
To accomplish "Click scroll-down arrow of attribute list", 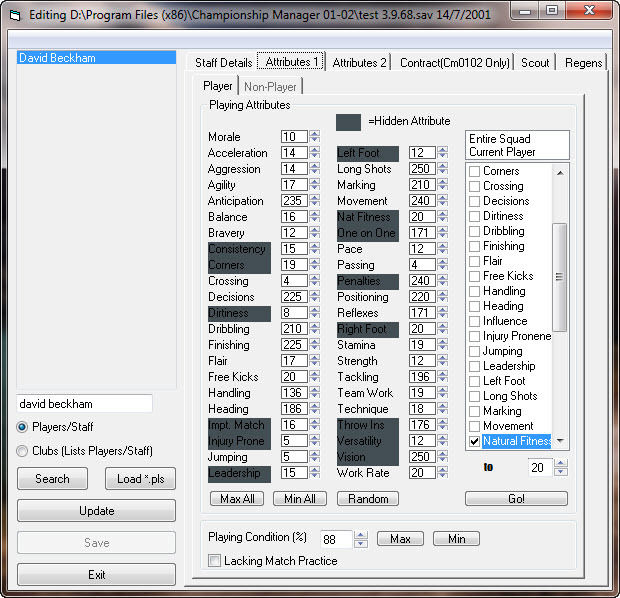I will pyautogui.click(x=560, y=441).
